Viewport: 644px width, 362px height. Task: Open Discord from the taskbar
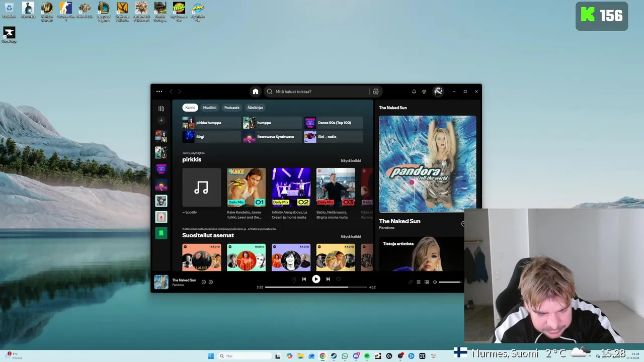point(356,356)
